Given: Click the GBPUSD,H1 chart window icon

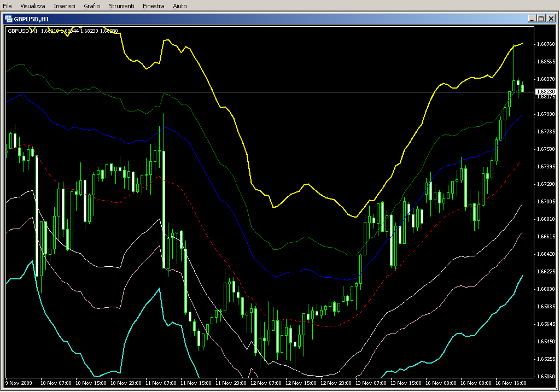Looking at the screenshot, I should [9, 19].
